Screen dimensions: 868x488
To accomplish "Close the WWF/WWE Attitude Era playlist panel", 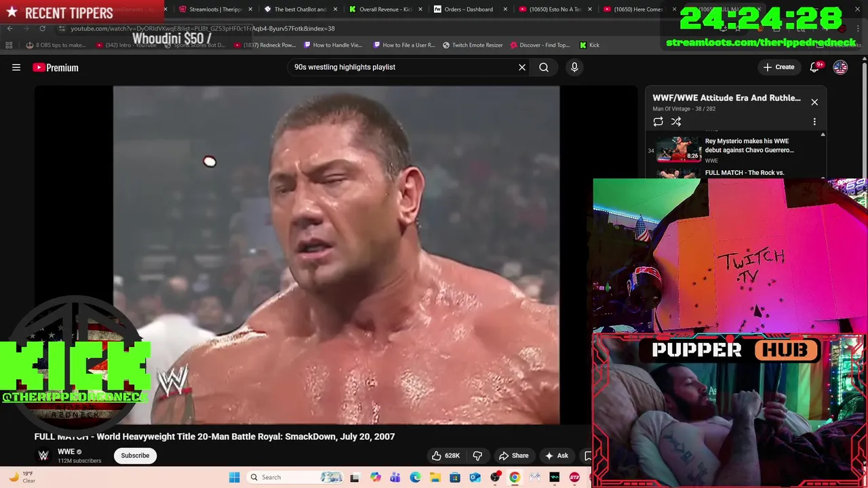I will (x=814, y=102).
